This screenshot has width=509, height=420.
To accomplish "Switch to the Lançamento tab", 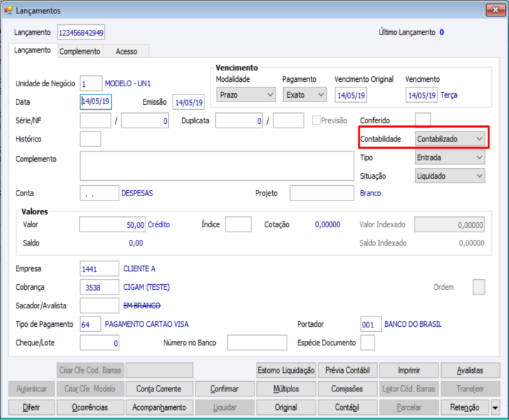I will [x=32, y=50].
